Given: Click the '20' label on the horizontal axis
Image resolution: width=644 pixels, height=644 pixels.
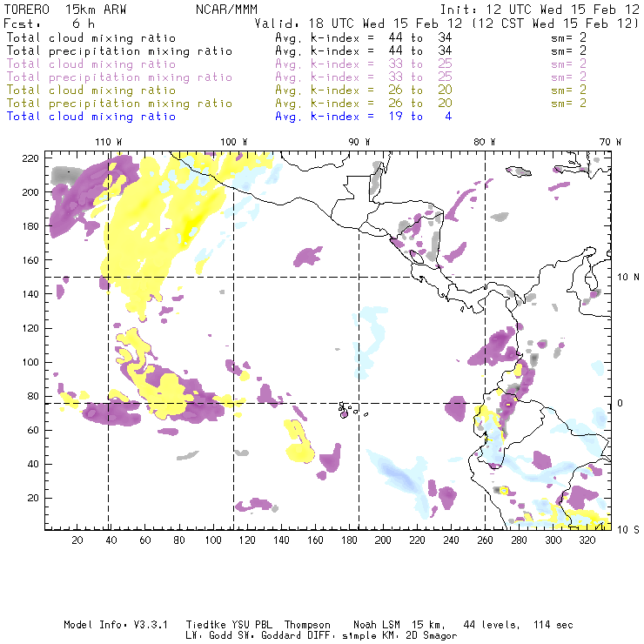Looking at the screenshot, I should 77,540.
